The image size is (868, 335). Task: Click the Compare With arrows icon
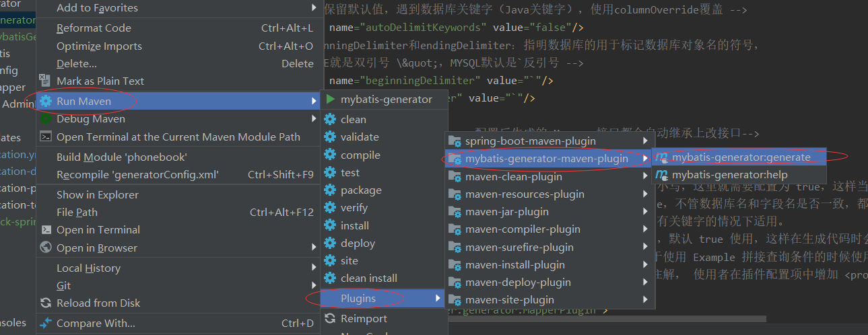[46, 323]
